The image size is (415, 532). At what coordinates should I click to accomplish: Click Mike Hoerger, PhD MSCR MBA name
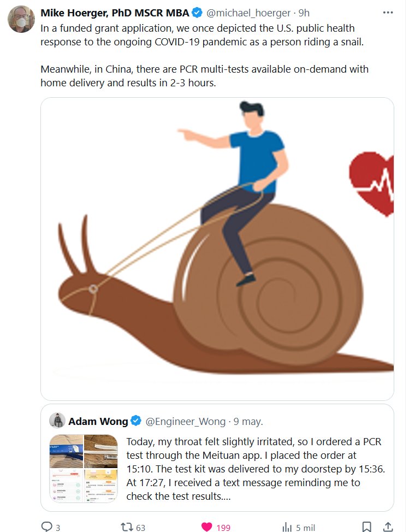[x=115, y=13]
